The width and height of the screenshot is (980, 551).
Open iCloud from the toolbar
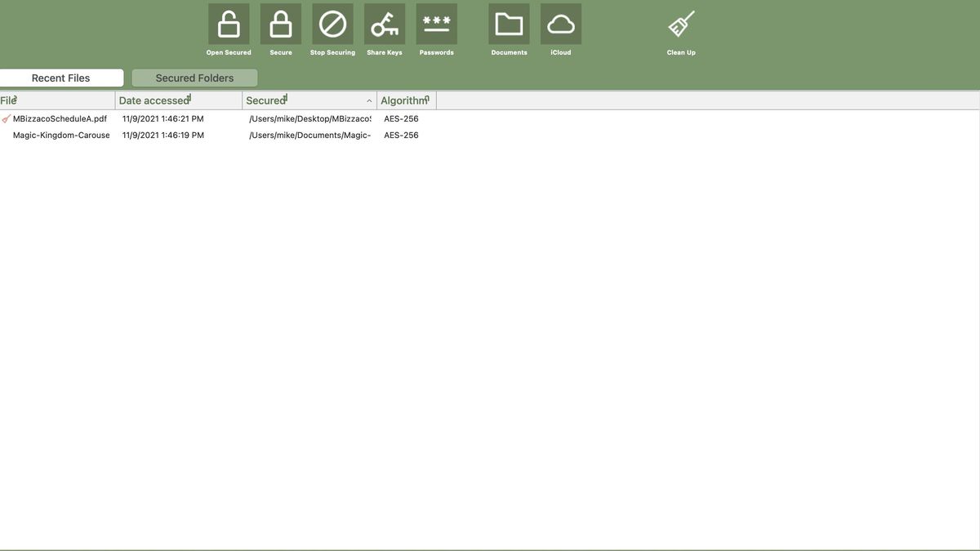coord(561,24)
